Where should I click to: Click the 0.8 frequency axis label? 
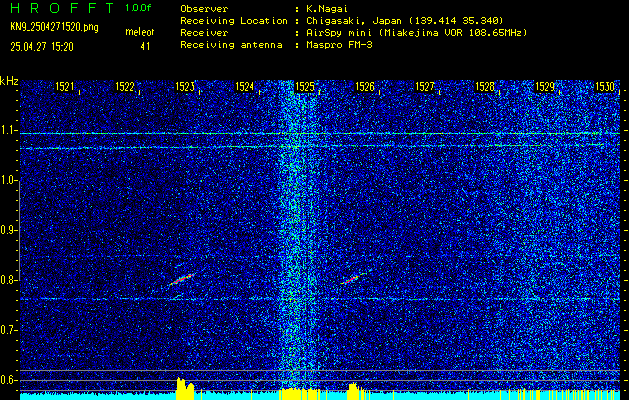point(8,280)
